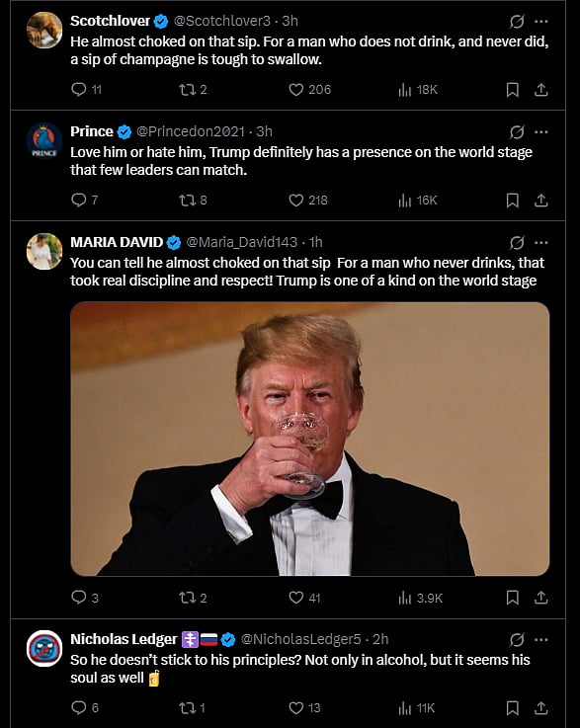Open @Maria_David143 profile handle
580x728 pixels.
pyautogui.click(x=241, y=242)
